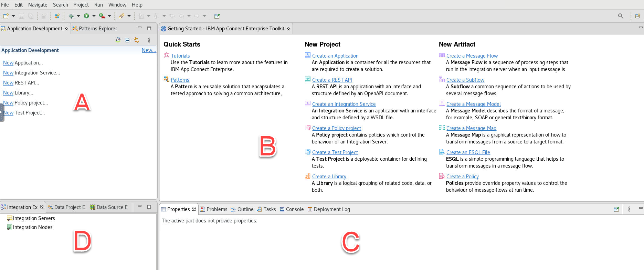Click Collapse All in Application Development panel

click(127, 40)
